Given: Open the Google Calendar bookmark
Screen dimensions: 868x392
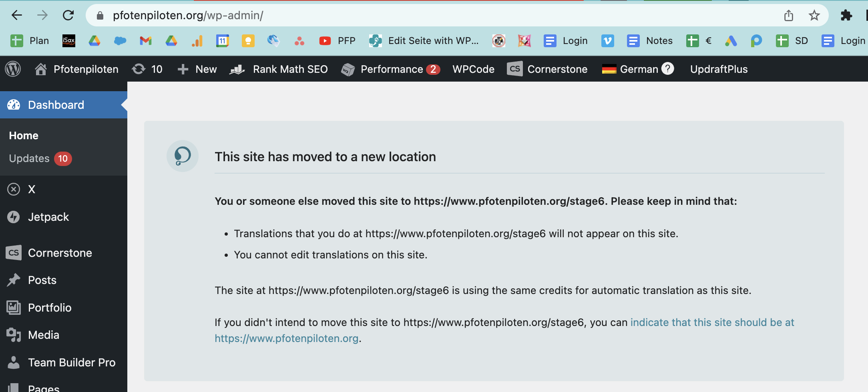Looking at the screenshot, I should [x=223, y=41].
